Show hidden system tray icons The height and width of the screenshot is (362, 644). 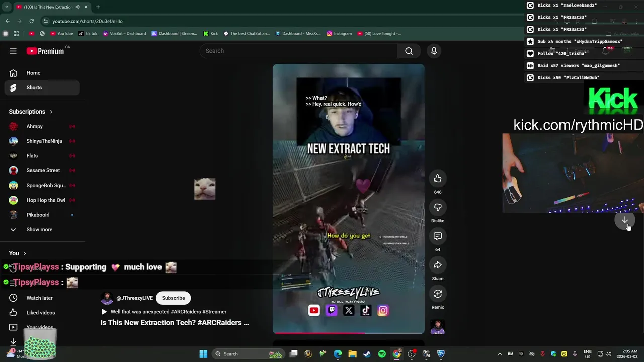pos(500,354)
